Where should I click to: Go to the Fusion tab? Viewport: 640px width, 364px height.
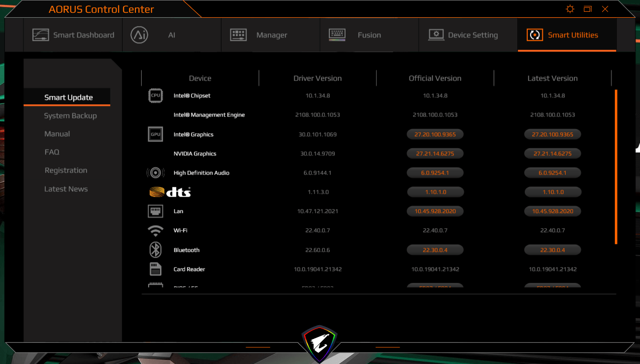pyautogui.click(x=369, y=35)
